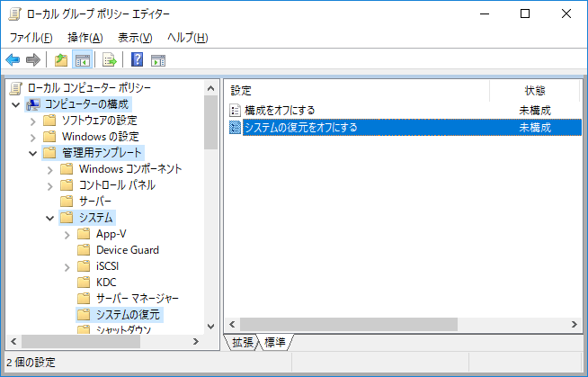Click folder icon beside コントロール パネル

tap(67, 185)
